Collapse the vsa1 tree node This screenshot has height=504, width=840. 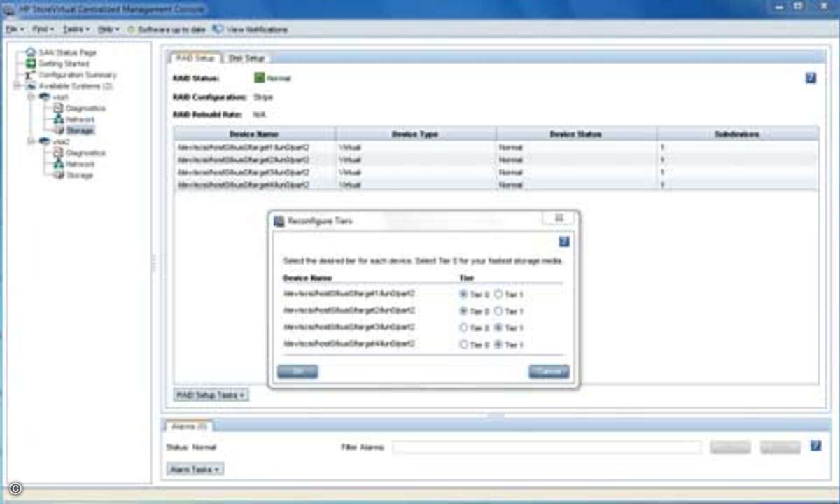31,97
